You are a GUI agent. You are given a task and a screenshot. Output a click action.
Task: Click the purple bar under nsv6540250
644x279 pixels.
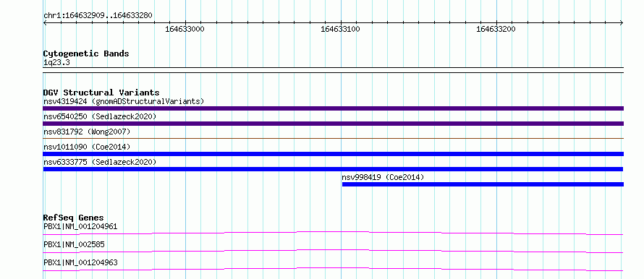tap(333, 124)
